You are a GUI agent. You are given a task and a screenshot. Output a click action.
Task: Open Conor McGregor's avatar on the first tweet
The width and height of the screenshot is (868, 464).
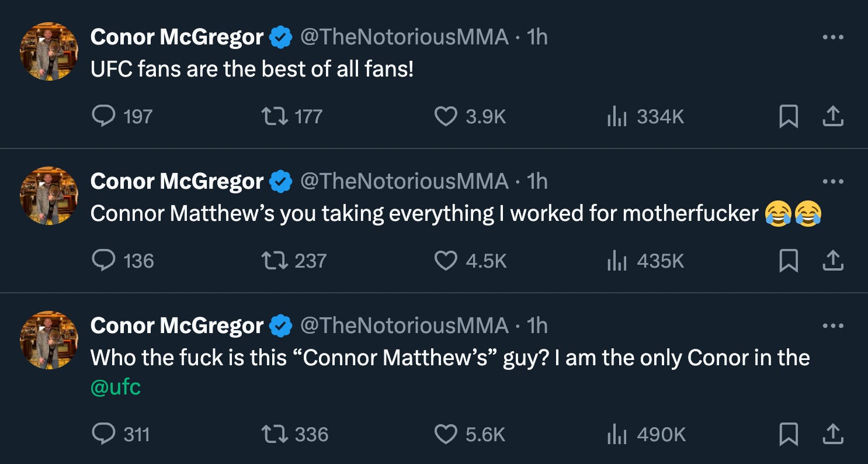[49, 51]
